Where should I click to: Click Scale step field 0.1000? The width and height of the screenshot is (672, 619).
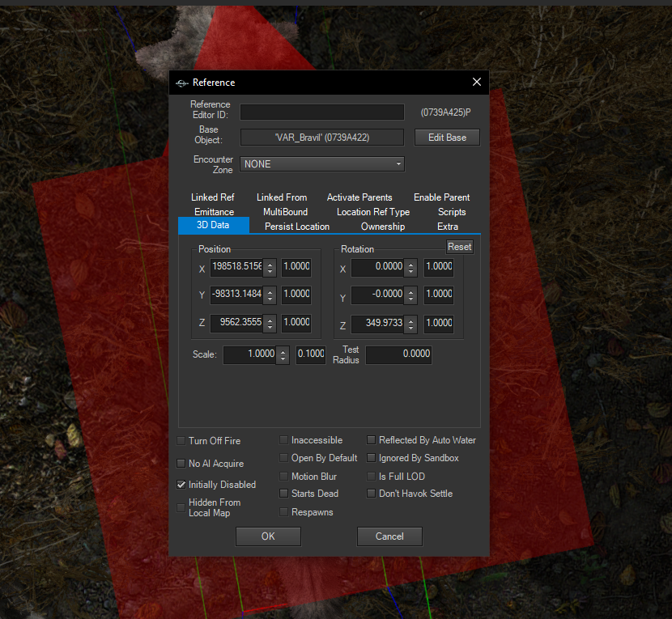311,354
